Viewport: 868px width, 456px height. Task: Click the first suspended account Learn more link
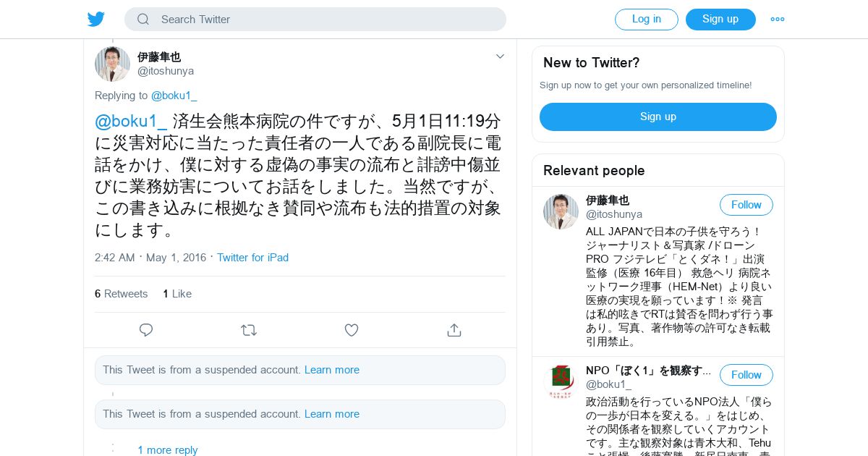[x=332, y=370]
